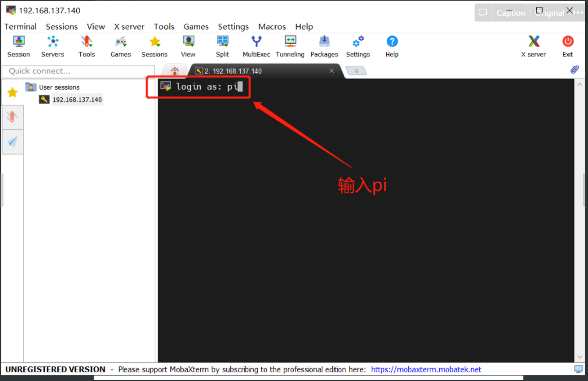Select 192.168.137.140 in User sessions

tap(77, 99)
